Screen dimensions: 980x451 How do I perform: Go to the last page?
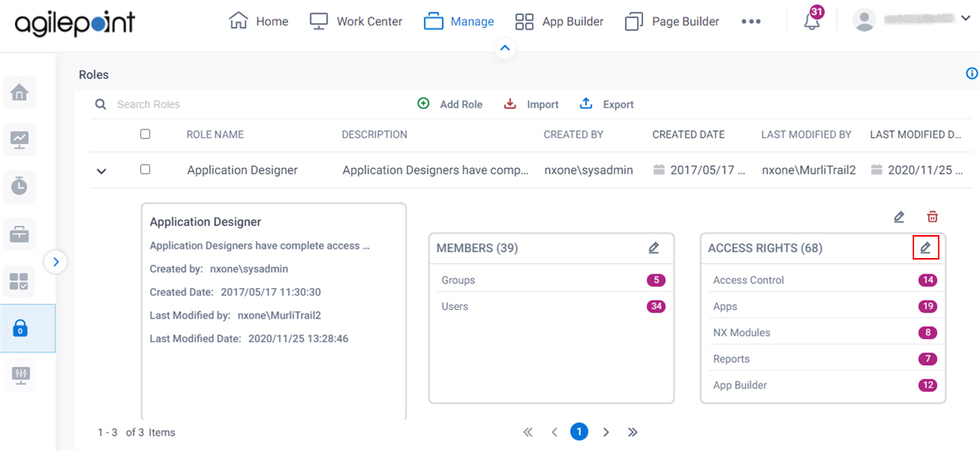pos(632,432)
